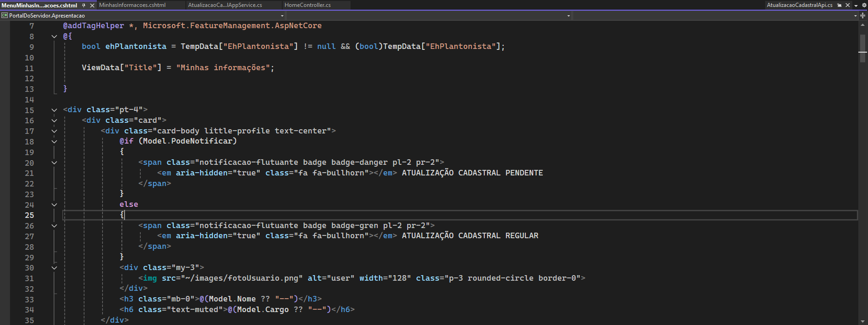Collapse the card-body div at line 17

54,131
